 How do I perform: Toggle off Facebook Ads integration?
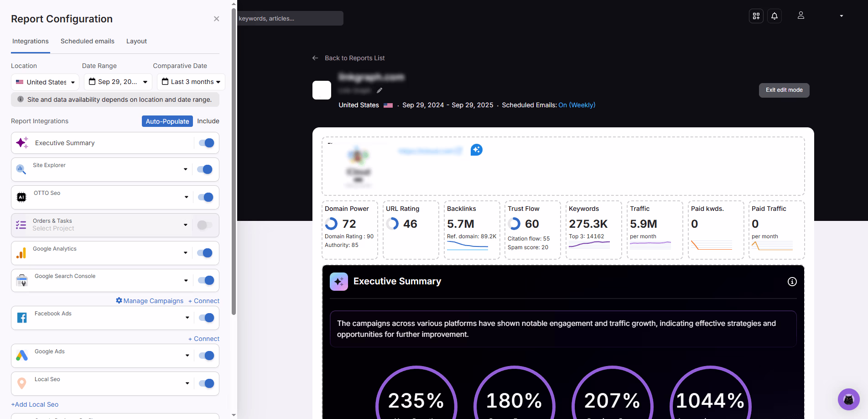[x=207, y=318]
